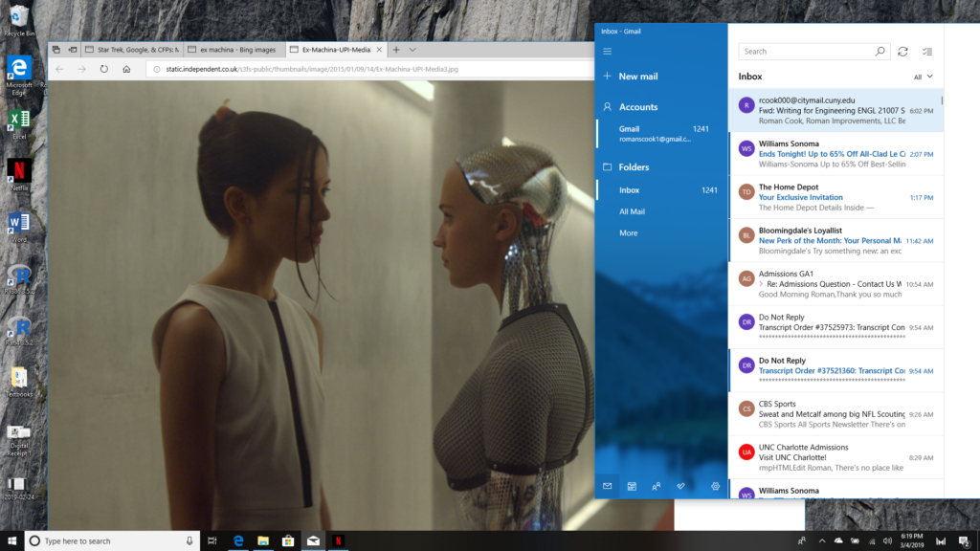980x551 pixels.
Task: Click the browser Back arrow
Action: [x=59, y=69]
